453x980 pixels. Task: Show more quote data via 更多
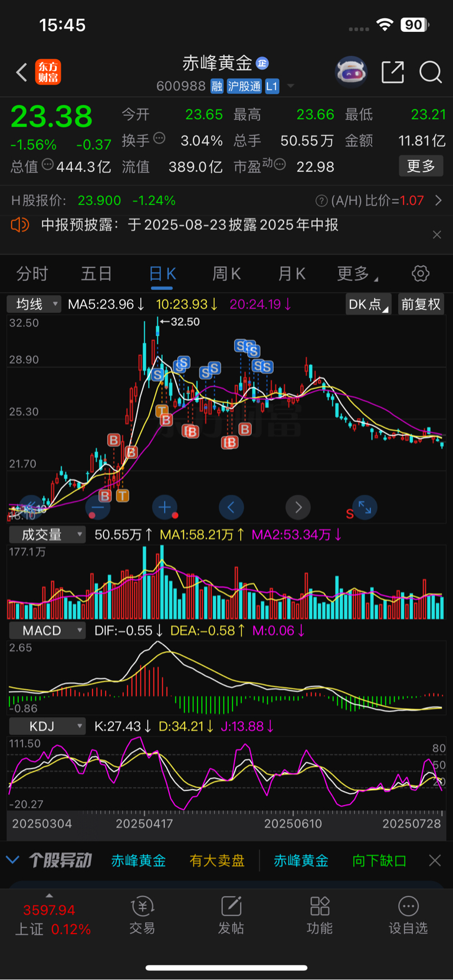click(421, 166)
